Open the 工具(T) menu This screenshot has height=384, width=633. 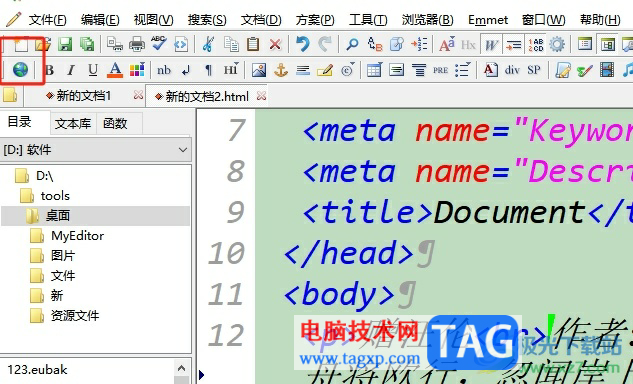tap(368, 20)
